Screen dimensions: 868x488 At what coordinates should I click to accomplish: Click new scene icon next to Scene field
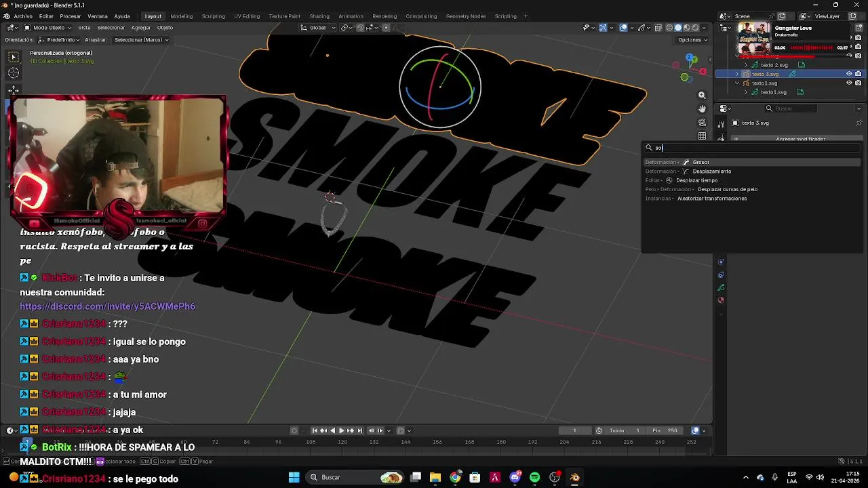(781, 16)
